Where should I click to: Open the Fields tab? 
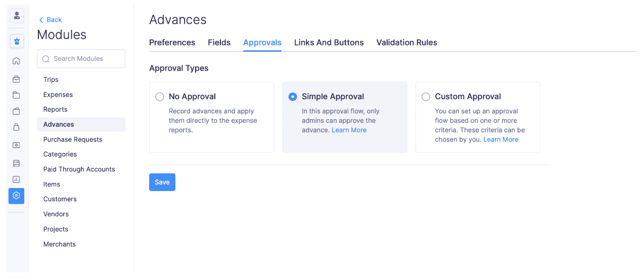click(219, 42)
